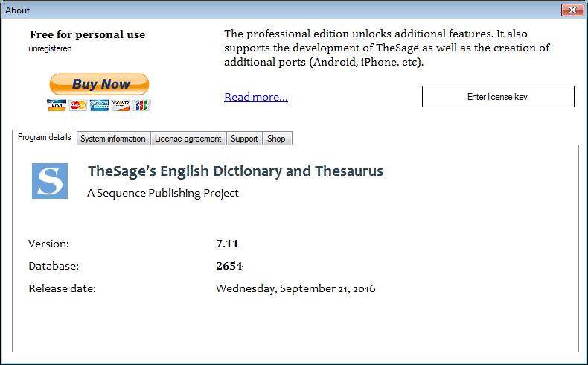
Task: Click the orange Buy Now button
Action: tap(100, 84)
